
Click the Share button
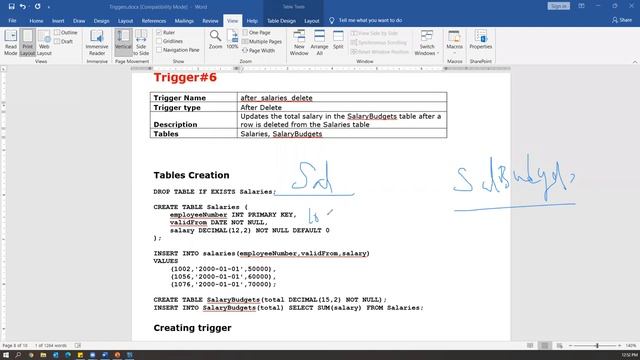tap(622, 20)
